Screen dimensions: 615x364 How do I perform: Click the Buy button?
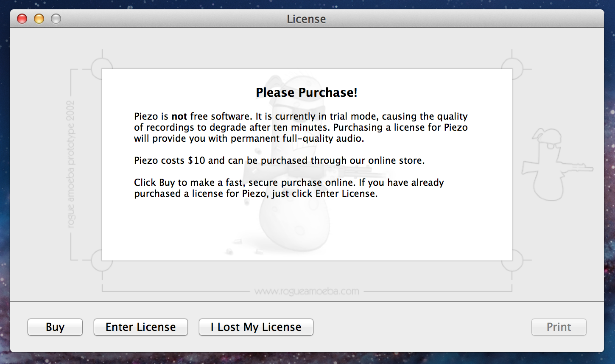pyautogui.click(x=55, y=327)
